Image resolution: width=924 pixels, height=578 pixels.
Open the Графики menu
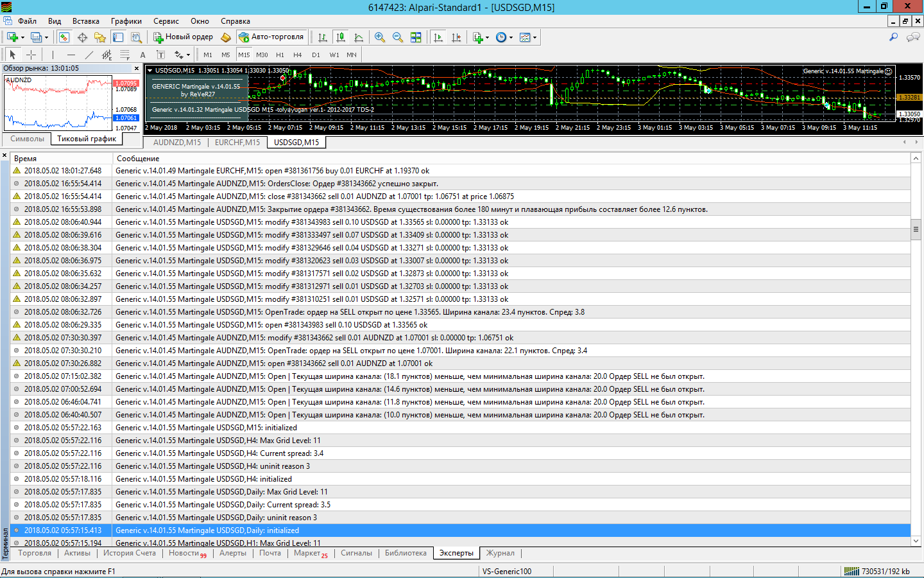pos(126,21)
